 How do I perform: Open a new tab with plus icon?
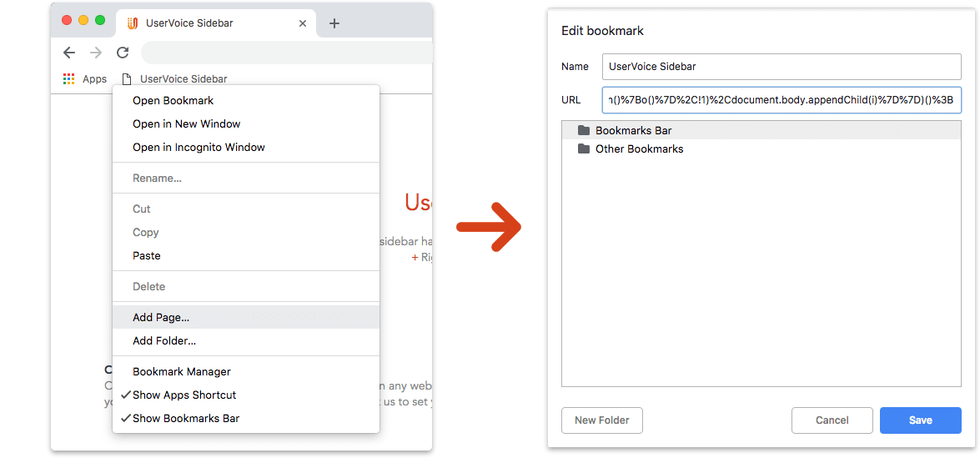[x=334, y=23]
